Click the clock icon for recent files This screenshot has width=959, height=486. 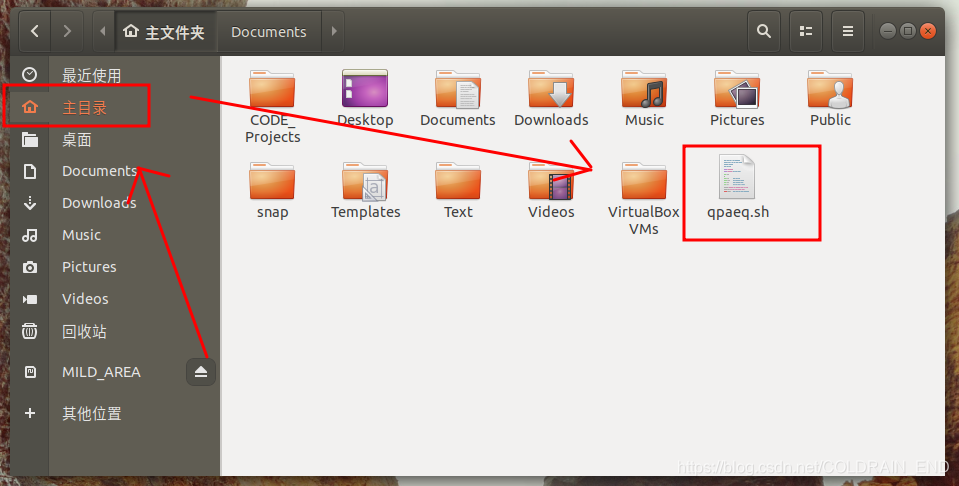tap(29, 75)
